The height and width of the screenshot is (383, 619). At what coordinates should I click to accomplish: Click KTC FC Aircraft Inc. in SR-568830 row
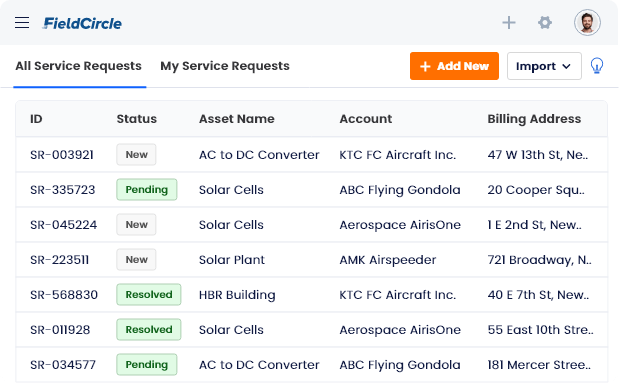(x=398, y=295)
